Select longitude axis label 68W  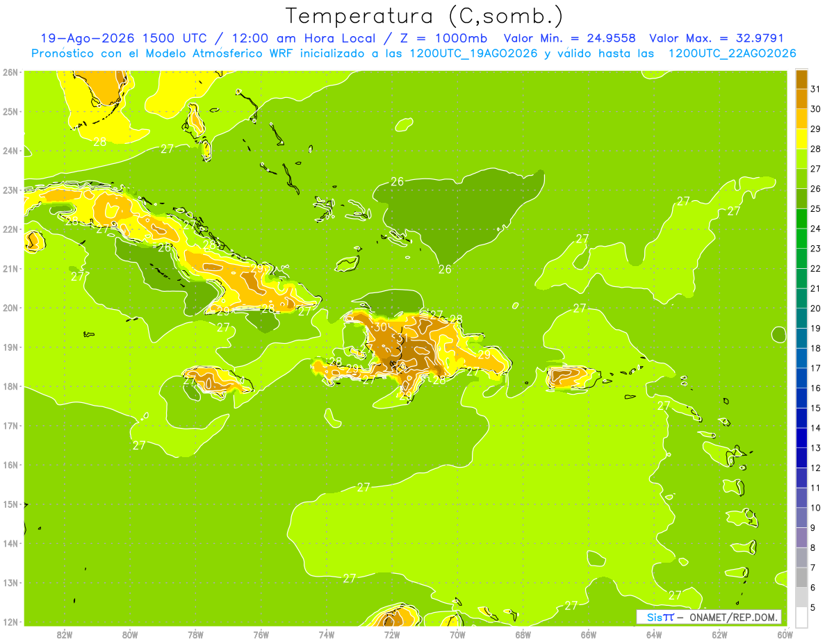[523, 634]
